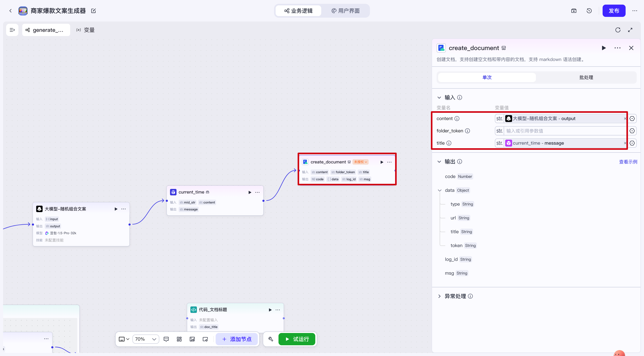Open the 70% zoom level dropdown
This screenshot has height=356, width=644.
(145, 339)
